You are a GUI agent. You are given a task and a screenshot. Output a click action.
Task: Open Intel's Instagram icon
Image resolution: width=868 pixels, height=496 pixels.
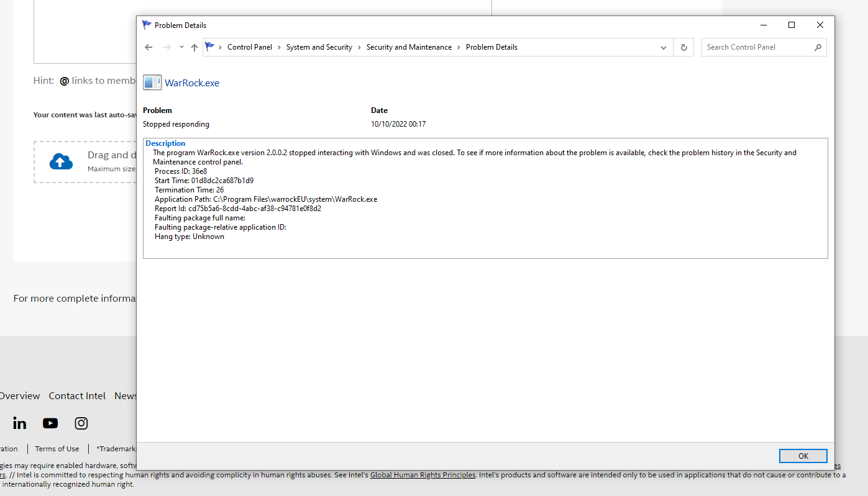coord(81,423)
